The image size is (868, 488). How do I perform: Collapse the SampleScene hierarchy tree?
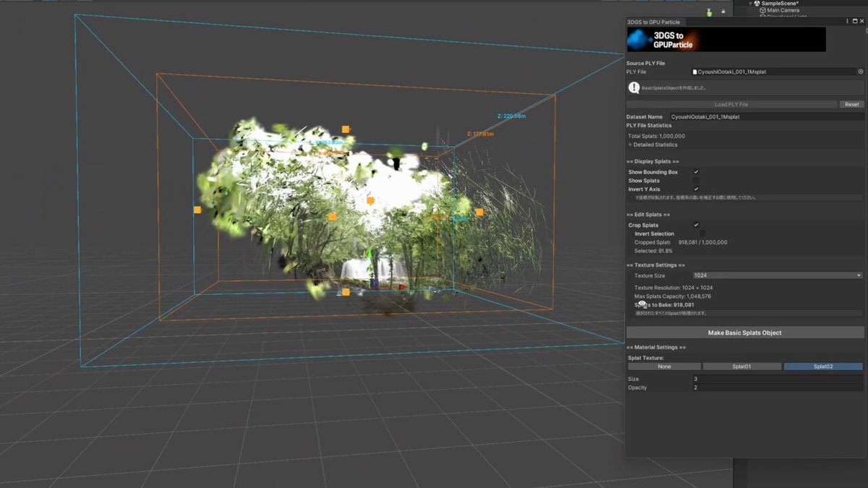(750, 4)
